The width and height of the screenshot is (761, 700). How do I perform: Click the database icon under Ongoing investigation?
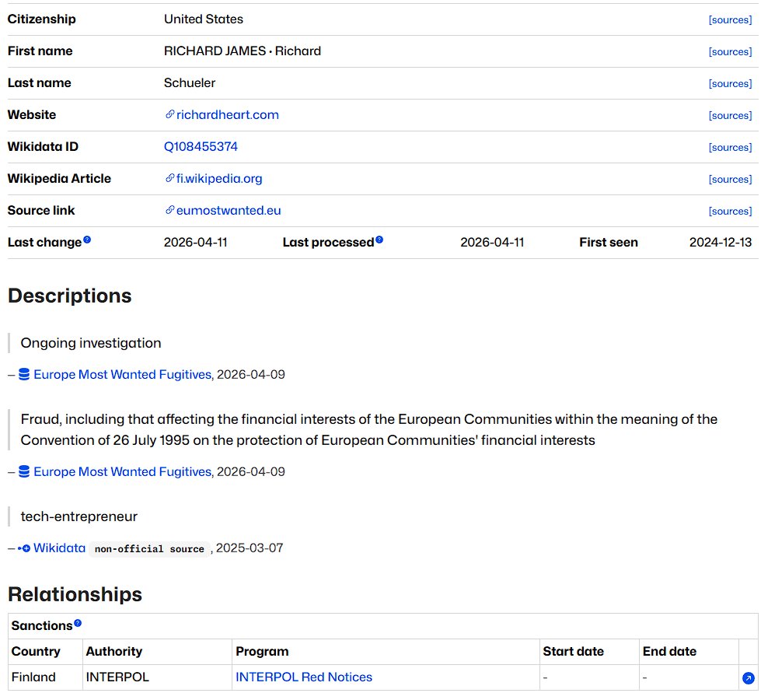pos(24,374)
